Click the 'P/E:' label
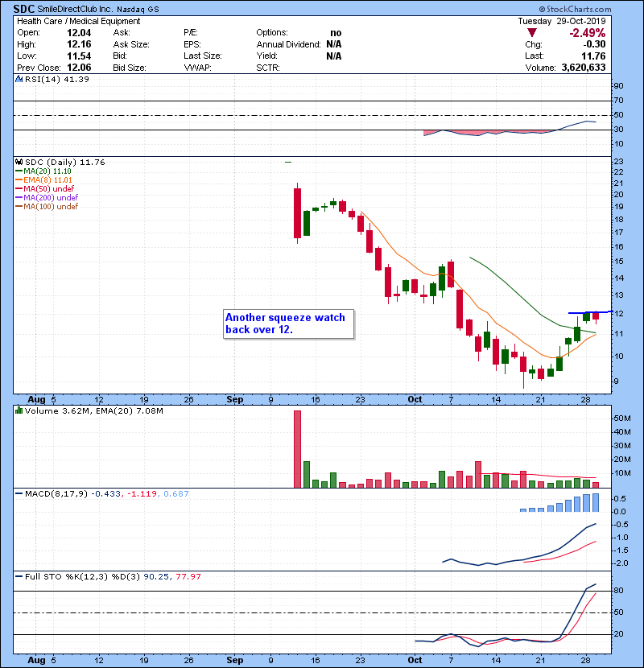The width and height of the screenshot is (644, 668). point(191,33)
